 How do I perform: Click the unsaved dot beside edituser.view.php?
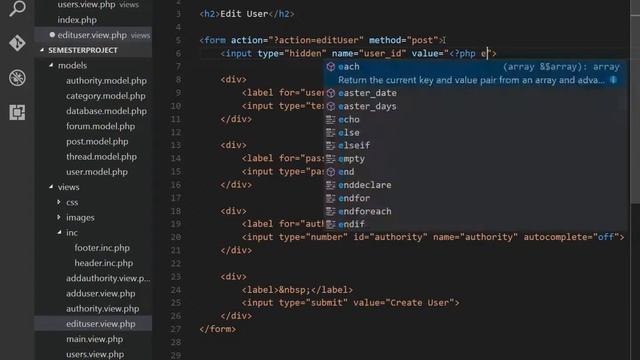52,35
